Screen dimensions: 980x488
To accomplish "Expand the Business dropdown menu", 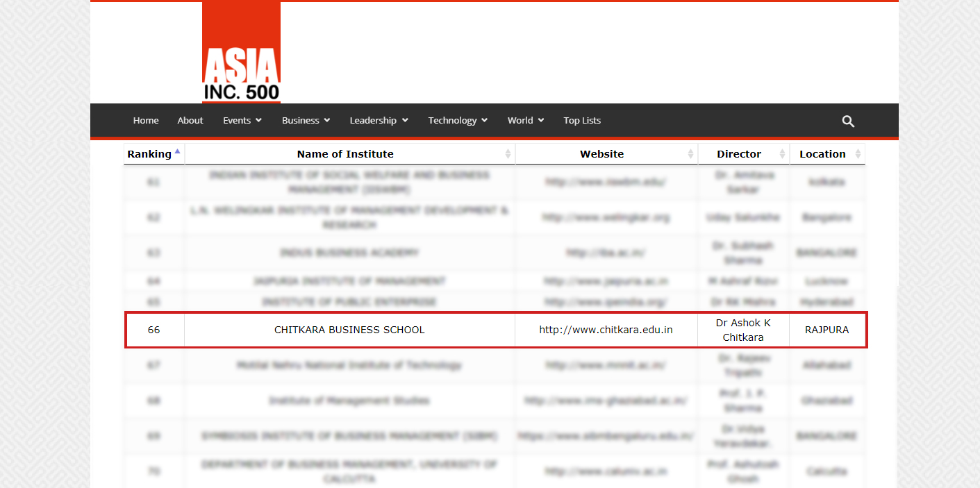I will [x=306, y=121].
